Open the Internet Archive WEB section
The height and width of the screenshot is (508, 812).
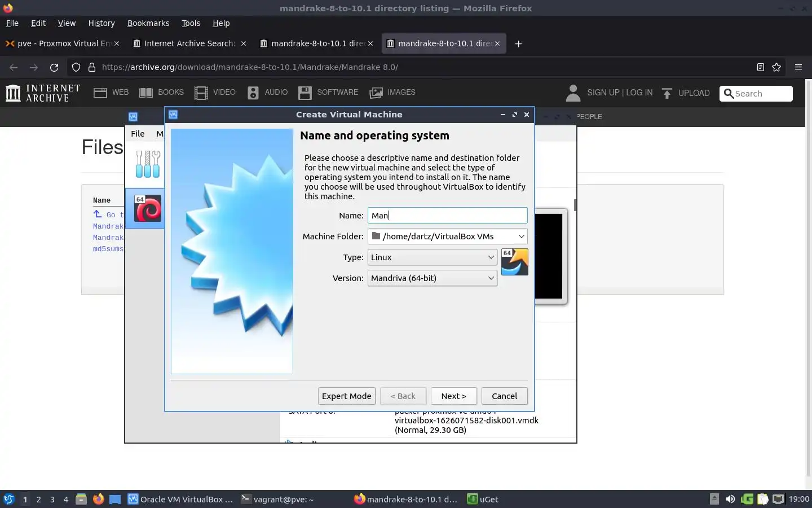(x=111, y=93)
